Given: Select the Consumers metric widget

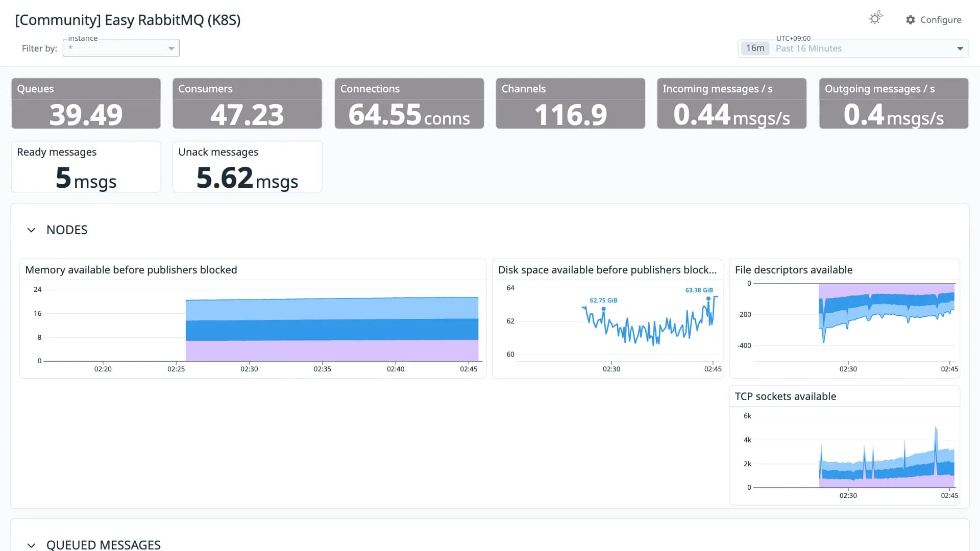Looking at the screenshot, I should pos(247,103).
